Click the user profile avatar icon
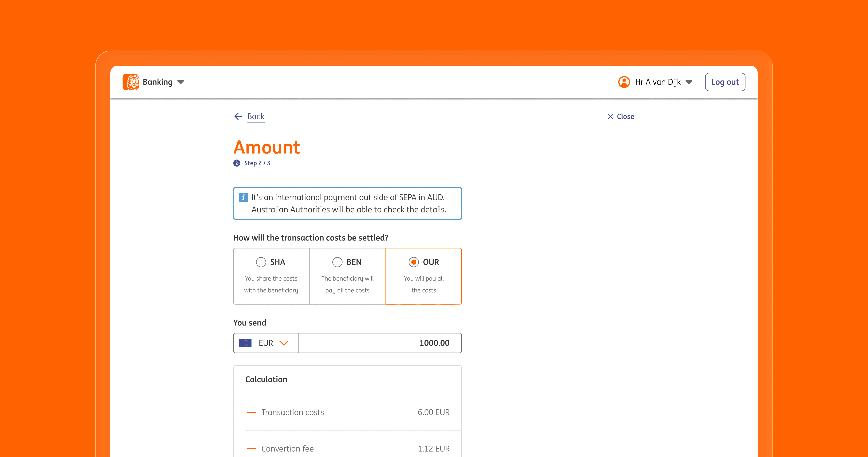This screenshot has height=457, width=868. click(x=624, y=82)
